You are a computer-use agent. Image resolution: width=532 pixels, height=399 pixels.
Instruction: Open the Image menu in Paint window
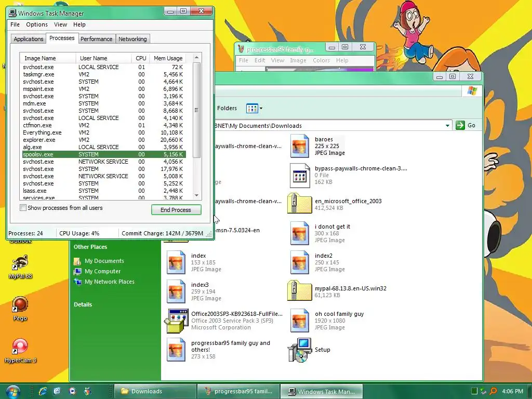(x=298, y=60)
